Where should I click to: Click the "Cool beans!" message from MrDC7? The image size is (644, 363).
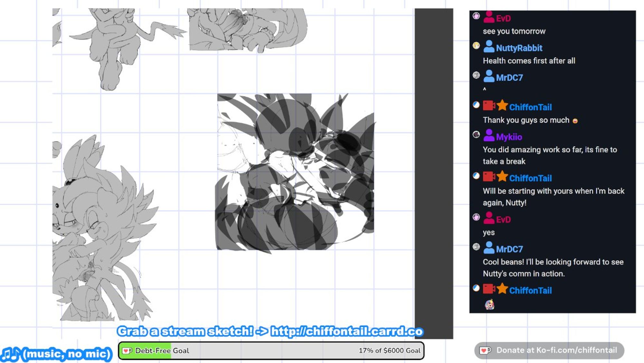pos(553,268)
